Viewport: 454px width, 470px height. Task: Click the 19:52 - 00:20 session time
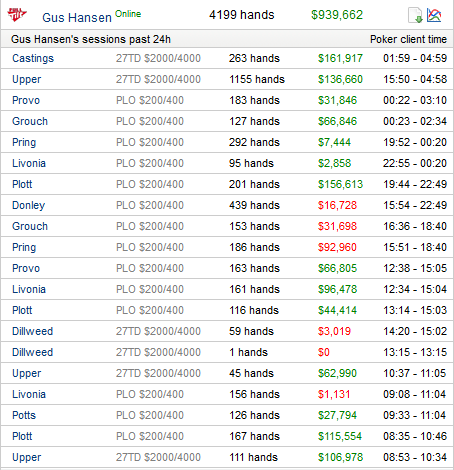pos(415,142)
